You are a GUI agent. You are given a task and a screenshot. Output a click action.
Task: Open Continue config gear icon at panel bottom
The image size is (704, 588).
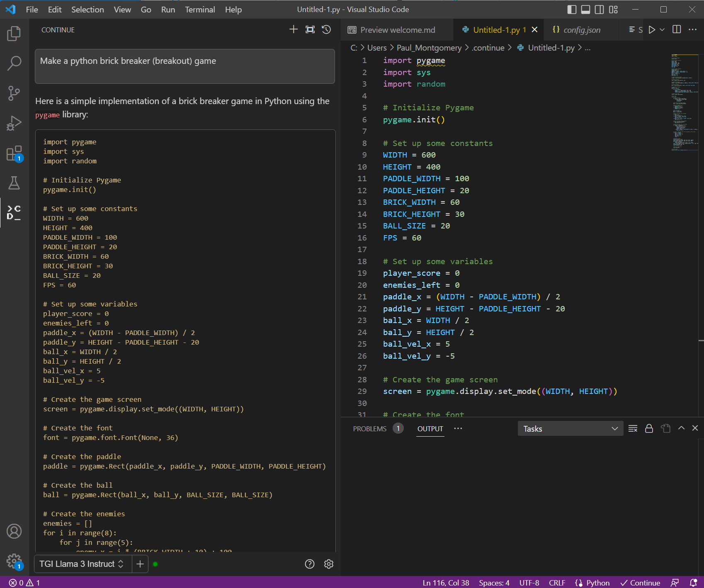click(x=329, y=564)
